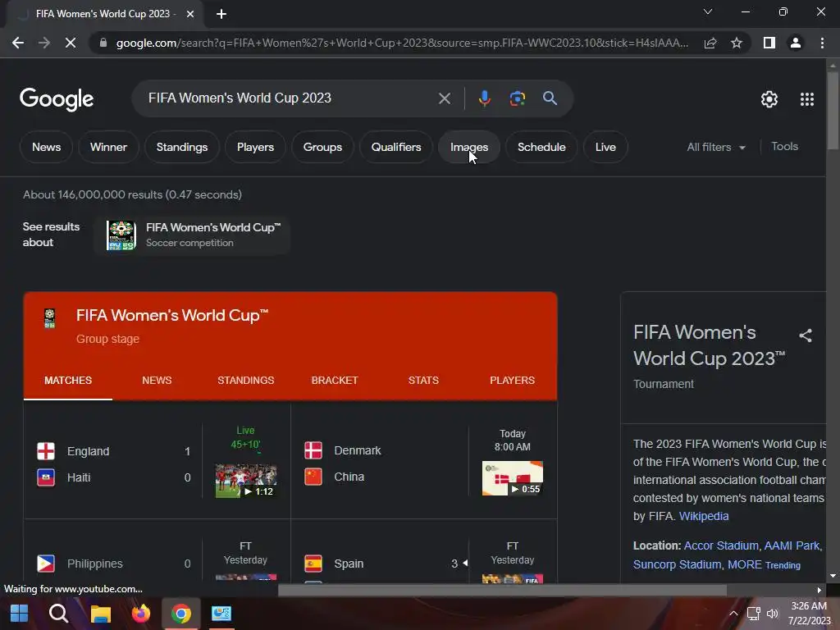Open a new browser tab
The image size is (840, 630).
[x=221, y=14]
